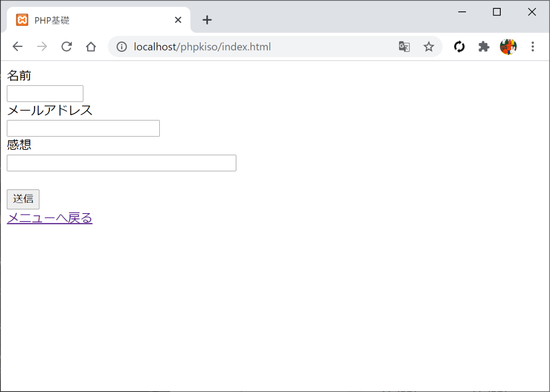Click the circular arrows extension icon
The width and height of the screenshot is (550, 392).
(459, 47)
